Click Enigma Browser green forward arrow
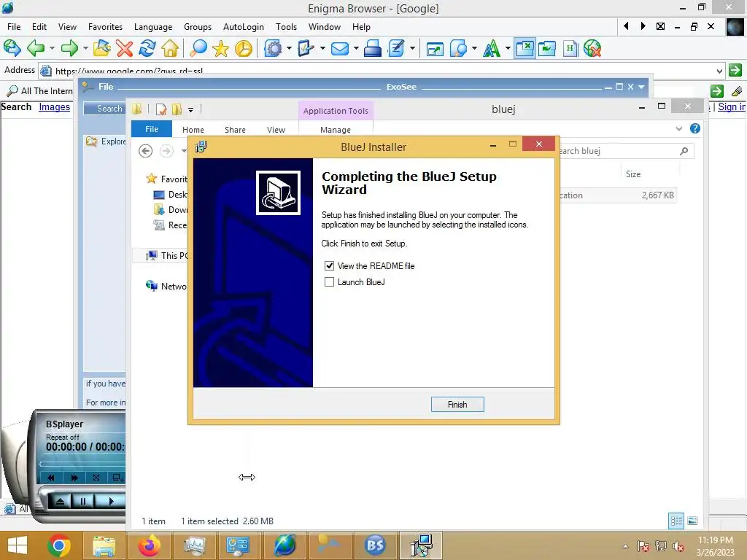 click(69, 48)
